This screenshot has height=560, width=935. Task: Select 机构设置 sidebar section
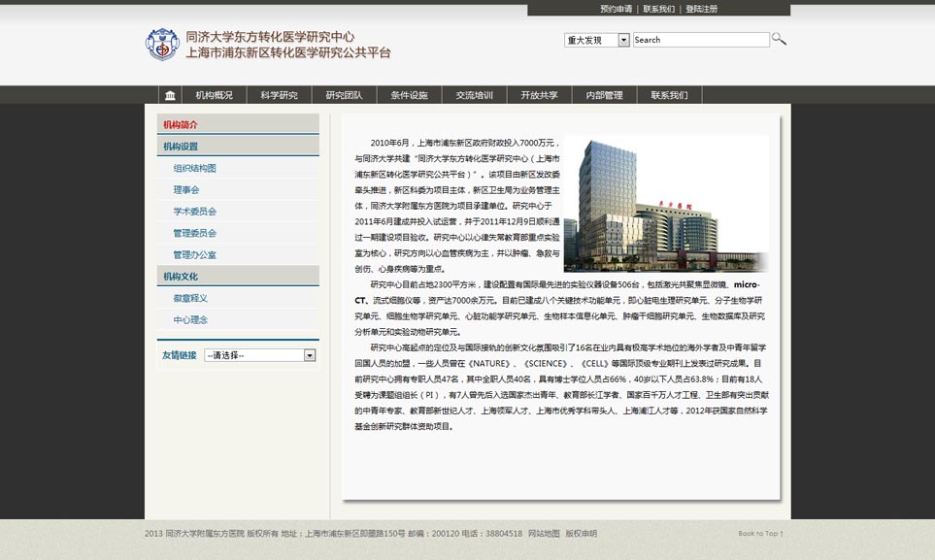[238, 147]
